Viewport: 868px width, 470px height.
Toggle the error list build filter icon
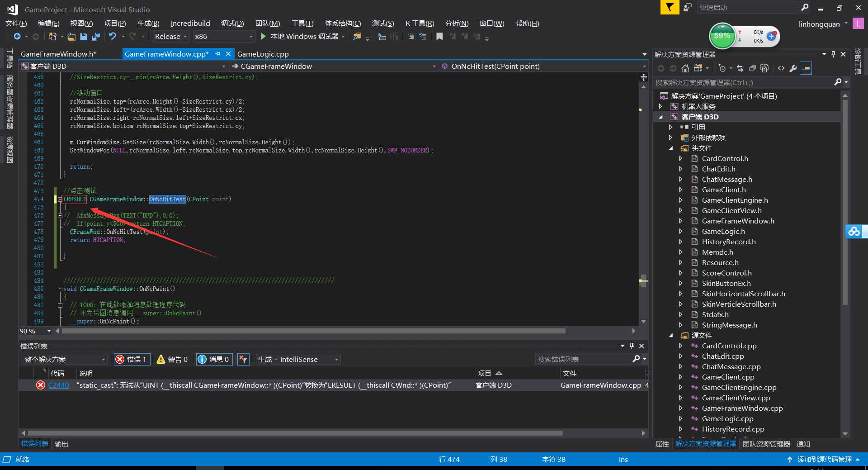point(243,359)
